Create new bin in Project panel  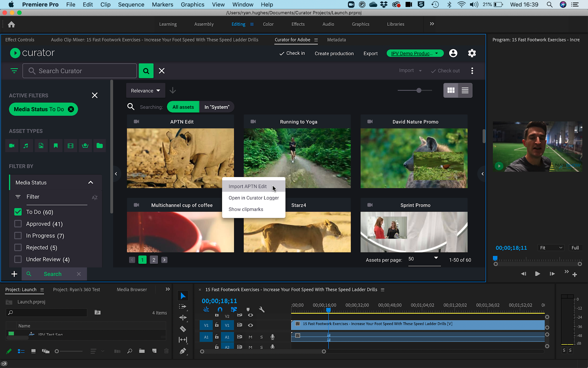coord(142,351)
